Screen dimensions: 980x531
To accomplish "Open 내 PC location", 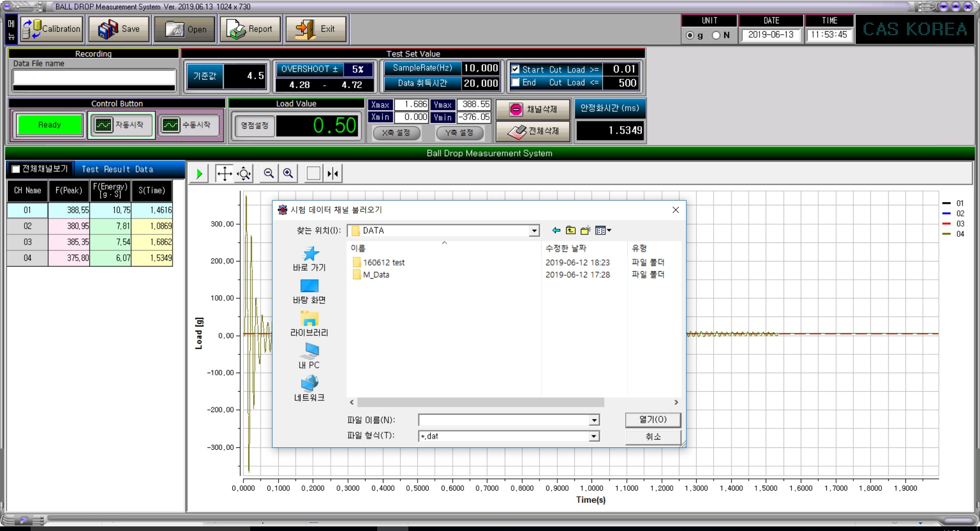I will click(x=309, y=357).
